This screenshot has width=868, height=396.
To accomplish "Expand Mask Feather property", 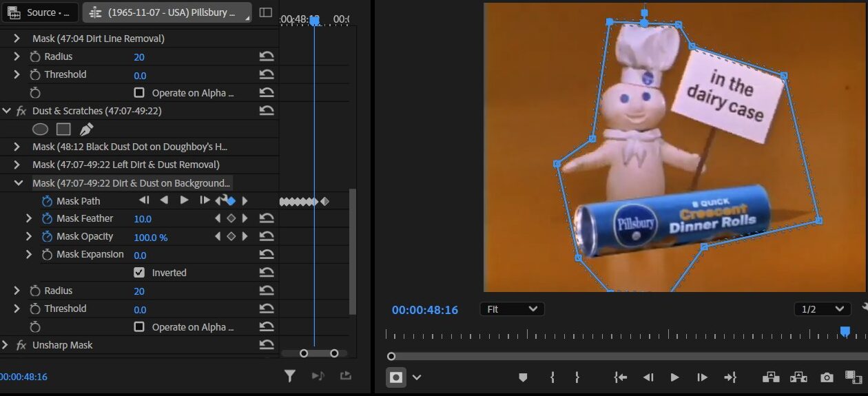I will [x=29, y=218].
